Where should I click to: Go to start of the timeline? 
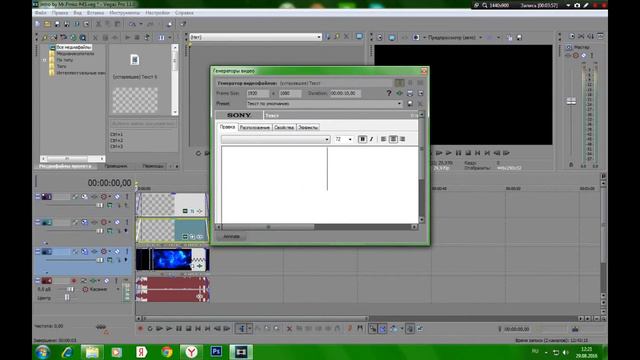198,329
